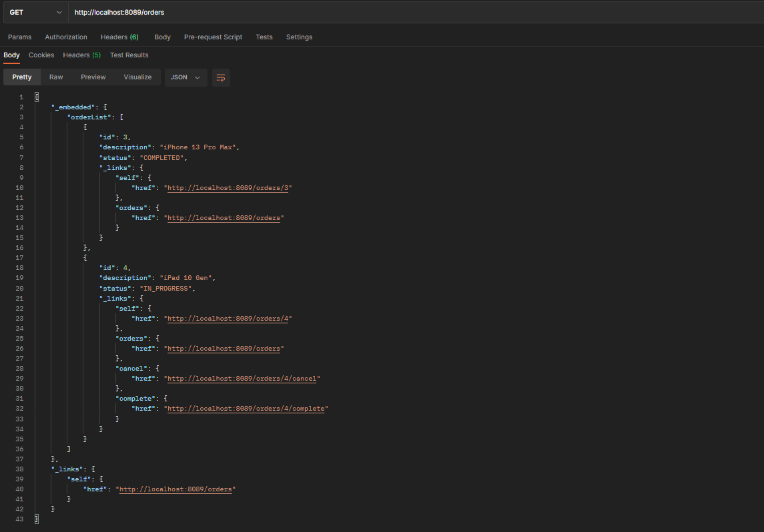
Task: Select the Visualize view button
Action: point(137,77)
